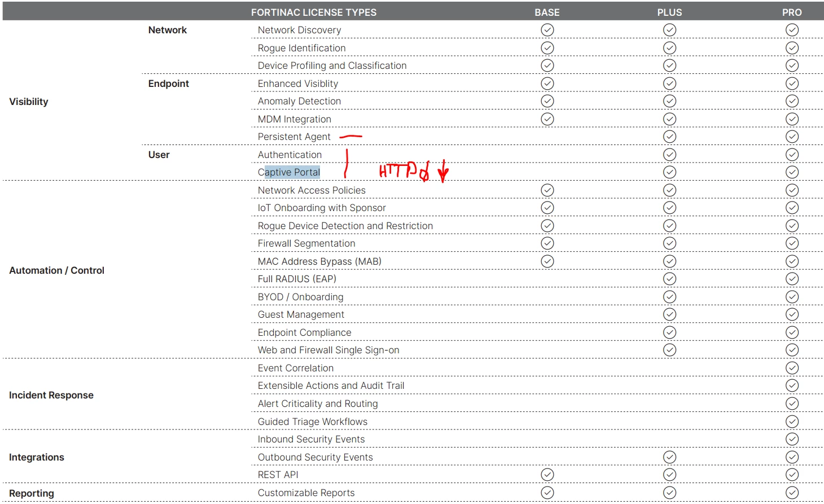This screenshot has height=504, width=824.
Task: Click BASE checkmark for Network Discovery
Action: pyautogui.click(x=547, y=30)
